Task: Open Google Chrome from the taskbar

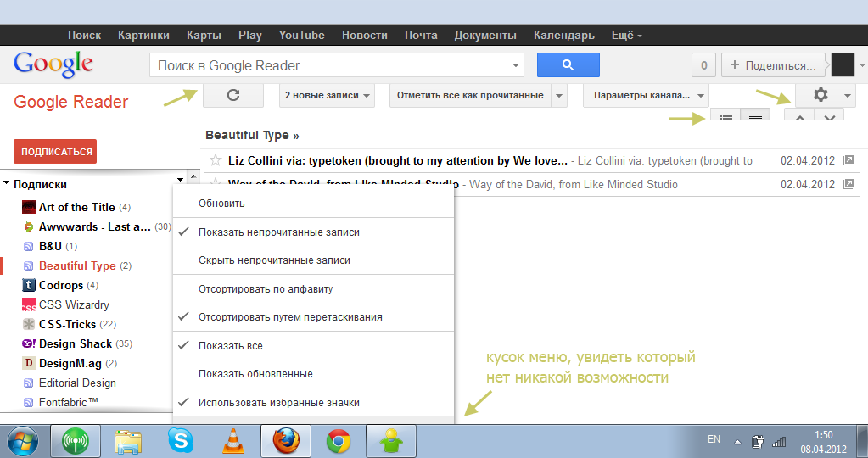Action: [x=339, y=441]
